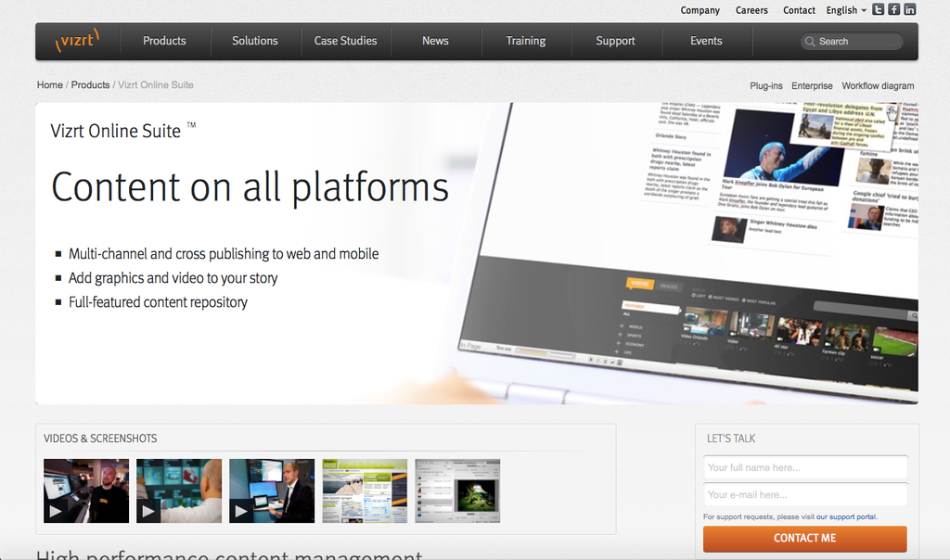
Task: Play the second video thumbnail
Action: click(179, 490)
